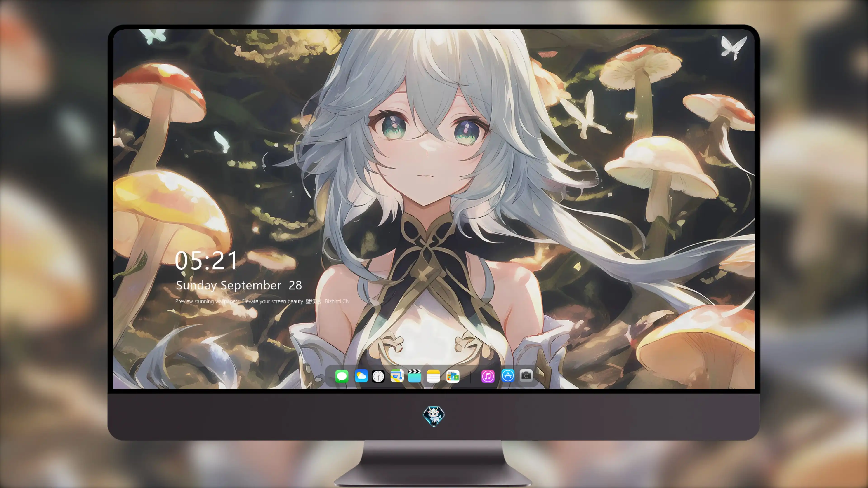The height and width of the screenshot is (488, 868).
Task: Click the dragon logo on monitor chin
Action: coord(434,416)
